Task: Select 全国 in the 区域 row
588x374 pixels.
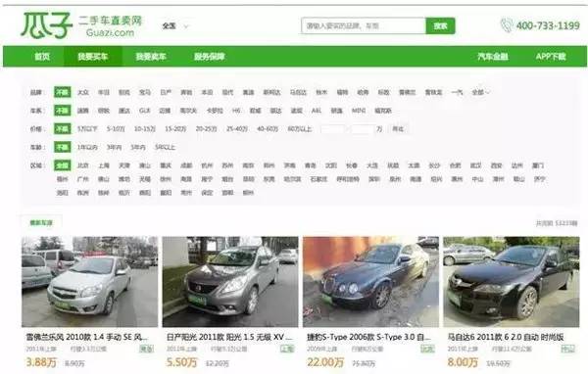Action: pyautogui.click(x=63, y=165)
